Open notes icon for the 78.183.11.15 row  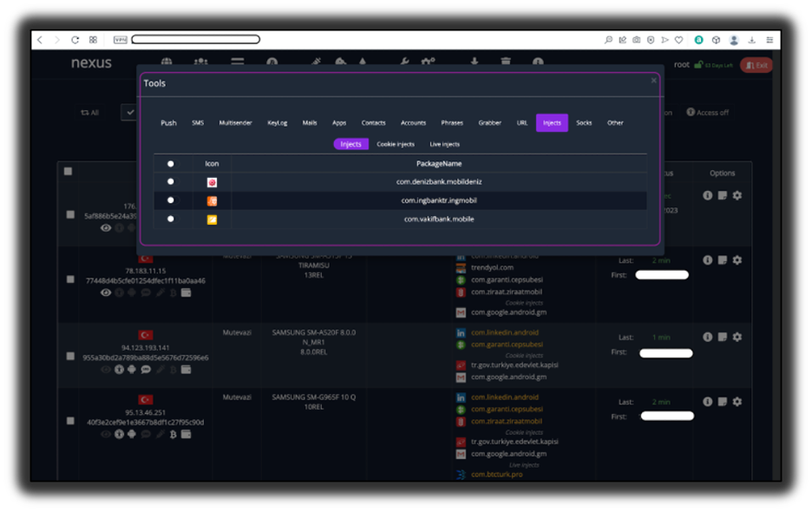tap(723, 260)
